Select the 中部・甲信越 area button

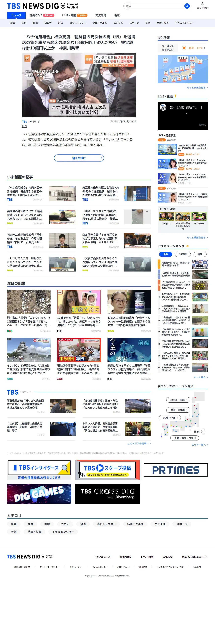pyautogui.click(x=178, y=410)
